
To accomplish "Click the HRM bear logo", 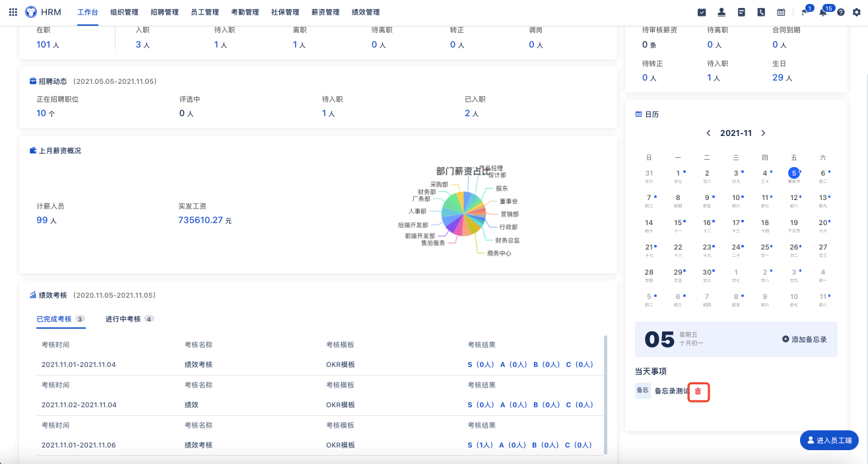I will (x=31, y=12).
